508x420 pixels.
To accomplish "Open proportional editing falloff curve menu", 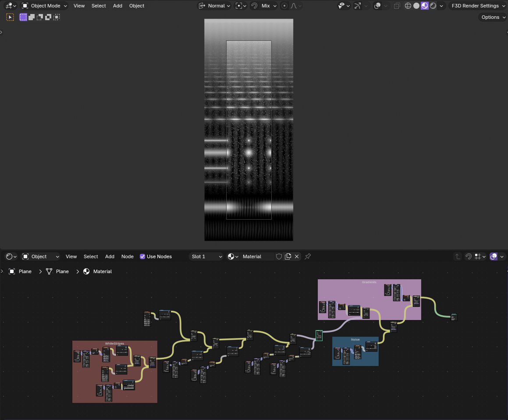I will point(296,6).
